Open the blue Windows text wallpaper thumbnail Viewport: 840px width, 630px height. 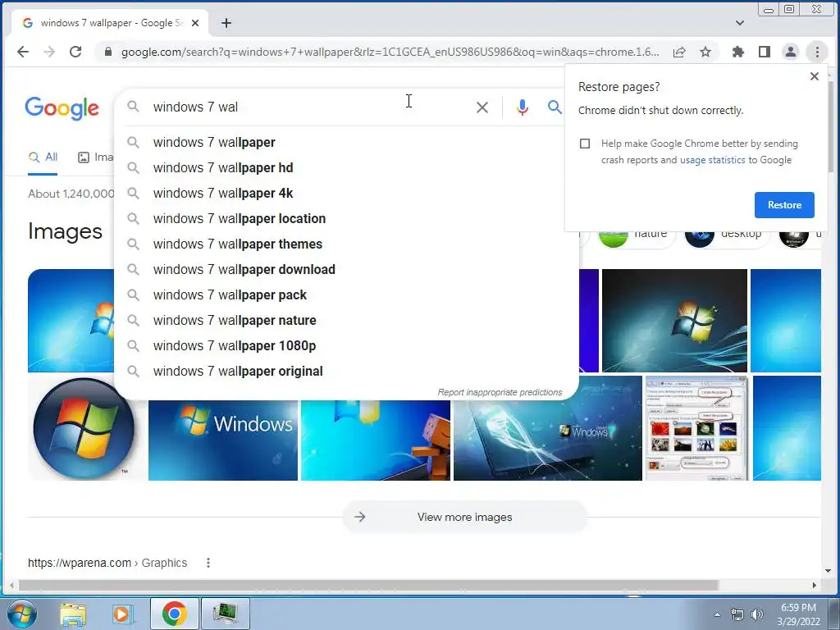click(x=223, y=440)
